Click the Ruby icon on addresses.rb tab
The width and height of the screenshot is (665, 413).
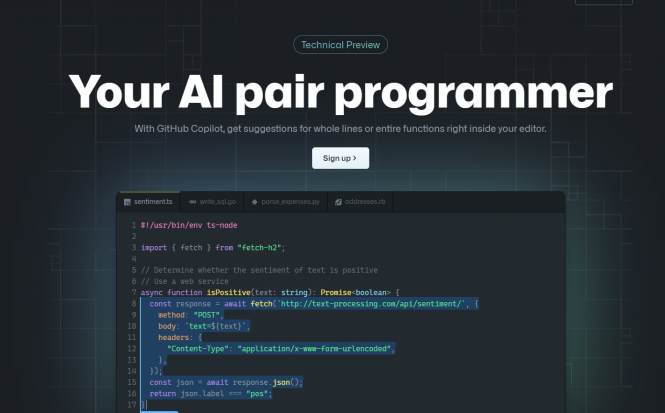point(338,202)
